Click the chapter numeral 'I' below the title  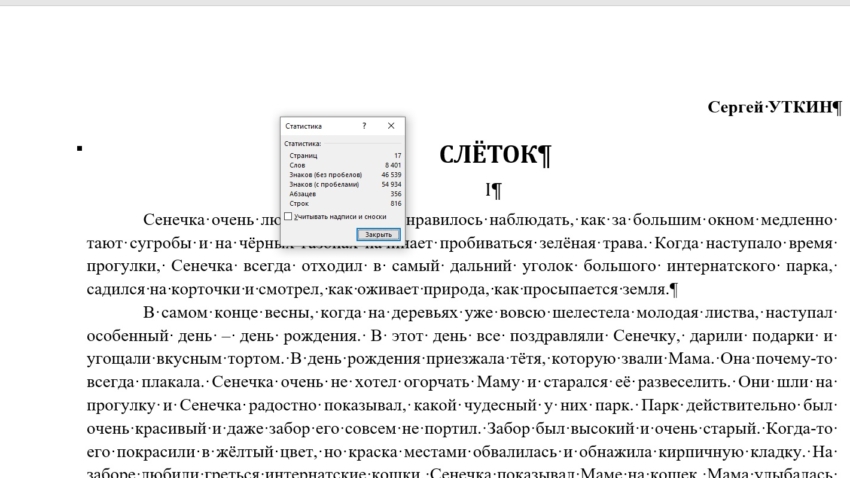[488, 189]
